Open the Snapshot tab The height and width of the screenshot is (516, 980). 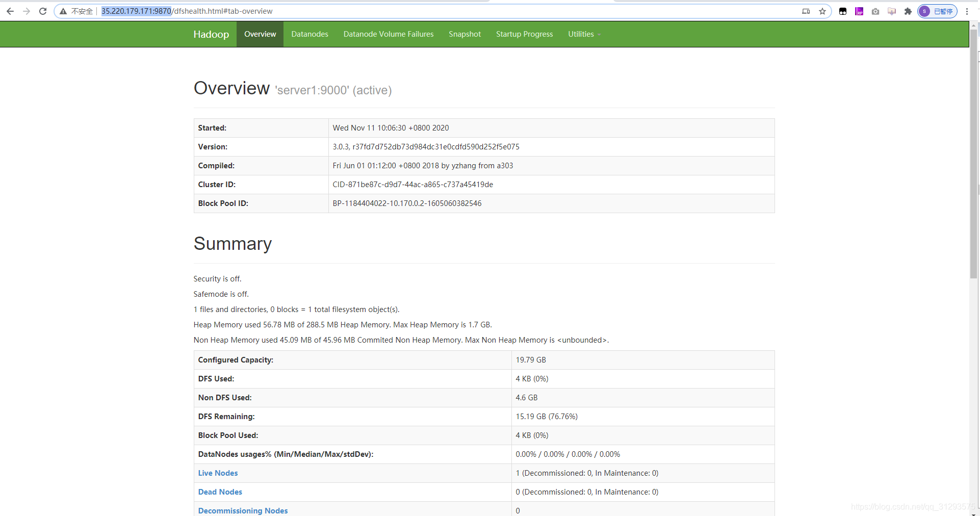point(465,34)
